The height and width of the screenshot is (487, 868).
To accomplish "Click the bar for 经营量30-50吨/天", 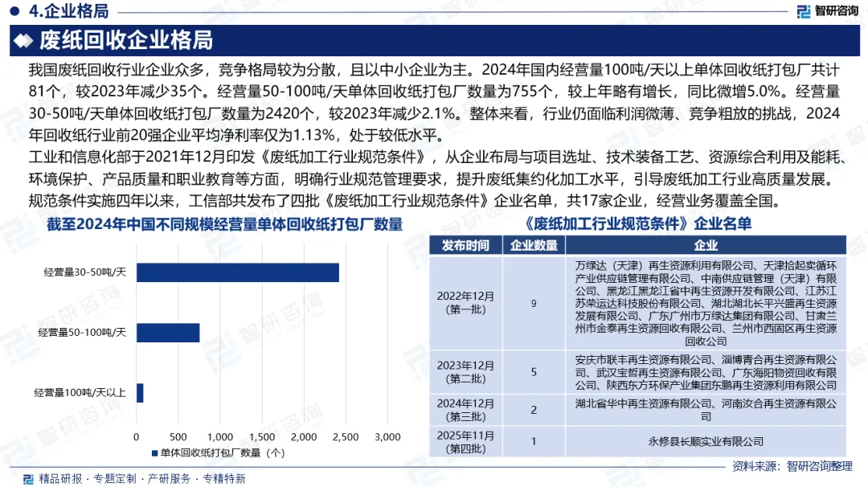I will pos(237,272).
